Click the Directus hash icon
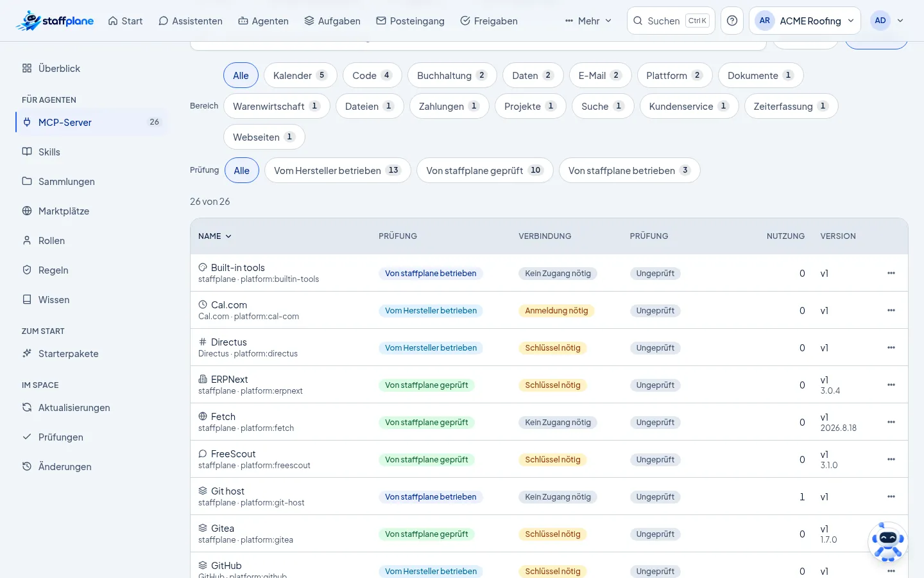This screenshot has width=924, height=578. point(203,342)
